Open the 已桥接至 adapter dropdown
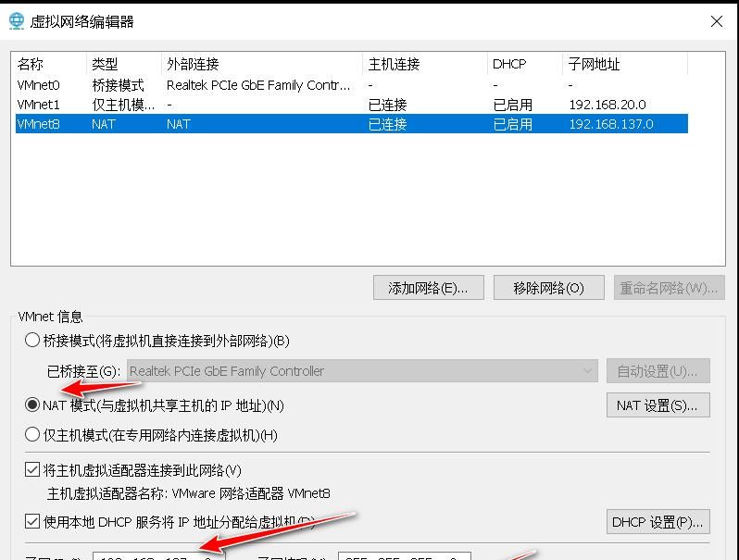 pyautogui.click(x=362, y=371)
